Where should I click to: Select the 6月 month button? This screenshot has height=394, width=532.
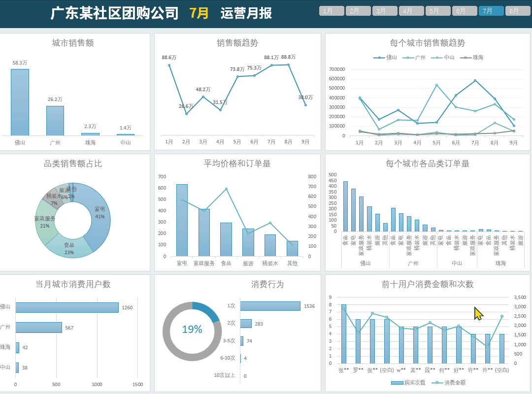(465, 10)
